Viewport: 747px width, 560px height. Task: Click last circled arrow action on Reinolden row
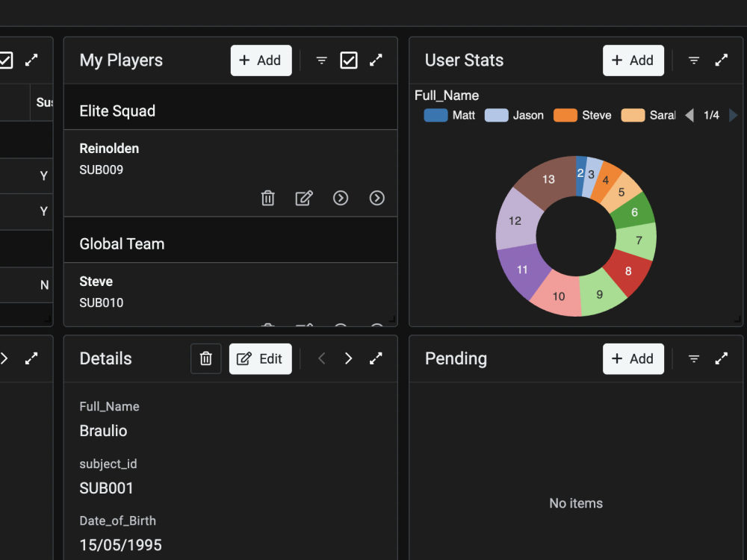pos(376,198)
